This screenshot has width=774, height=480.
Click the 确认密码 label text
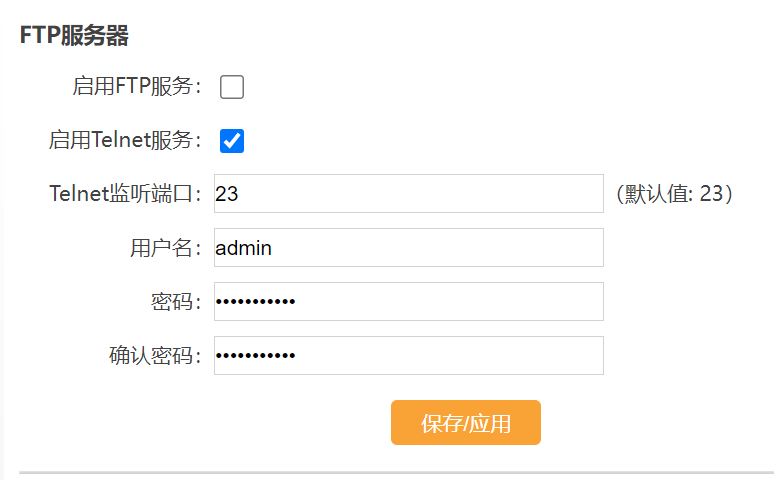155,356
